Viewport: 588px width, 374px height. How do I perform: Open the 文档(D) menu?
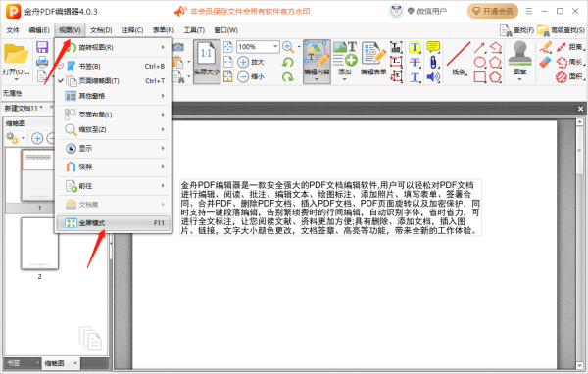click(x=101, y=30)
